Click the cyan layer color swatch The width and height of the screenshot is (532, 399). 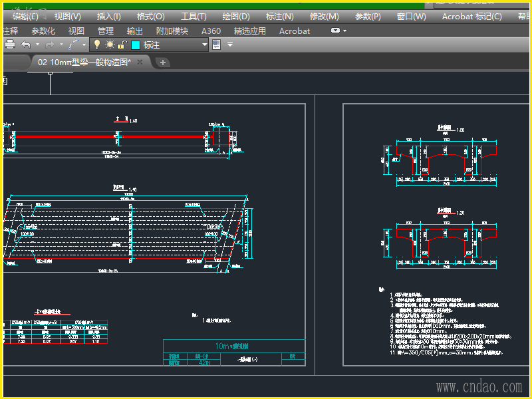(x=136, y=45)
